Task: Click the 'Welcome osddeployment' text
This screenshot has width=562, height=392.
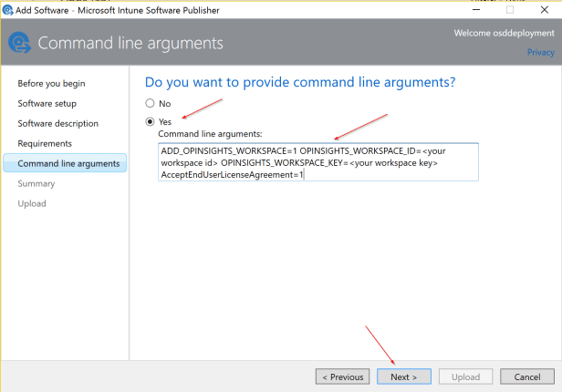Action: tap(504, 33)
